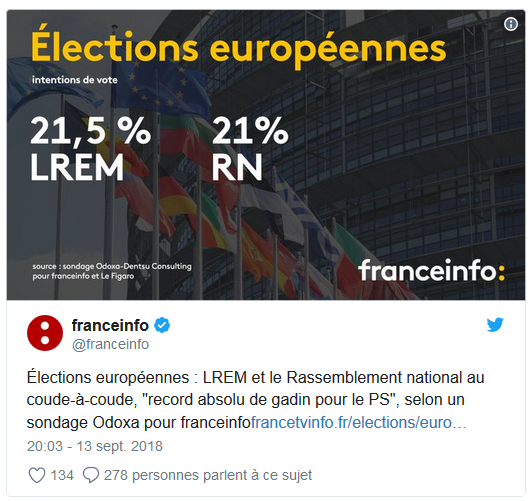Open the @franceinfo handle link
The width and height of the screenshot is (531, 501).
[110, 344]
